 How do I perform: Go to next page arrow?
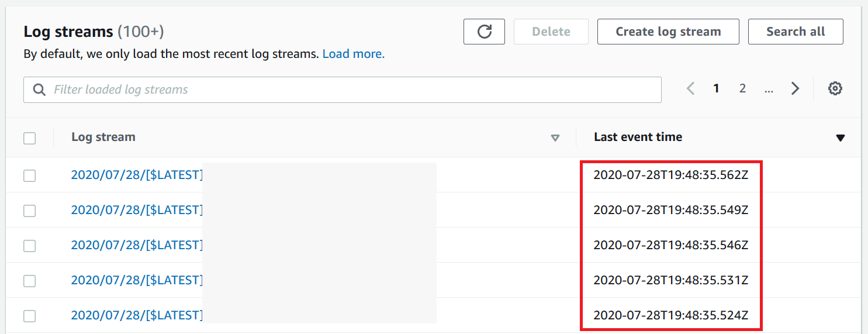click(x=795, y=89)
